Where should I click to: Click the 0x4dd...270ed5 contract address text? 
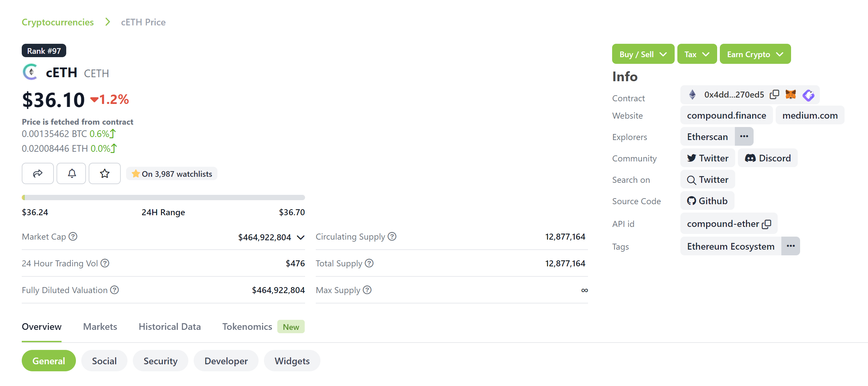[x=734, y=95]
